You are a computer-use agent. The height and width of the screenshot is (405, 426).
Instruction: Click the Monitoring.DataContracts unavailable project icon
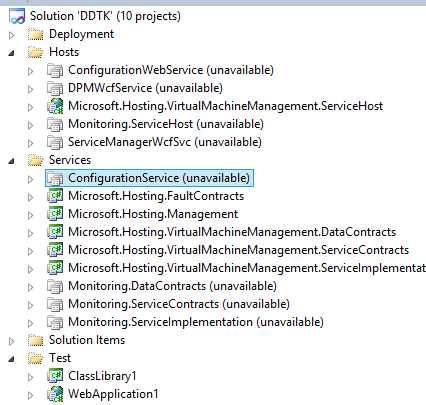pyautogui.click(x=55, y=286)
